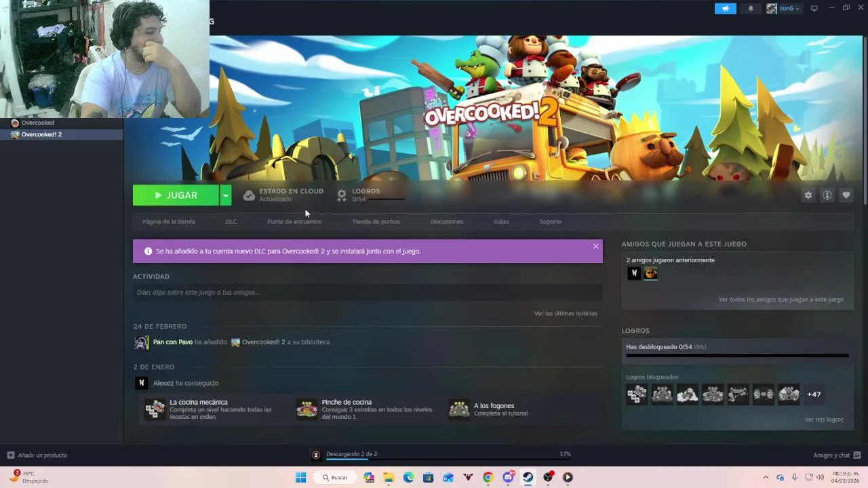This screenshot has width=868, height=488.
Task: Click fifth locked achievement icon
Action: 738,394
